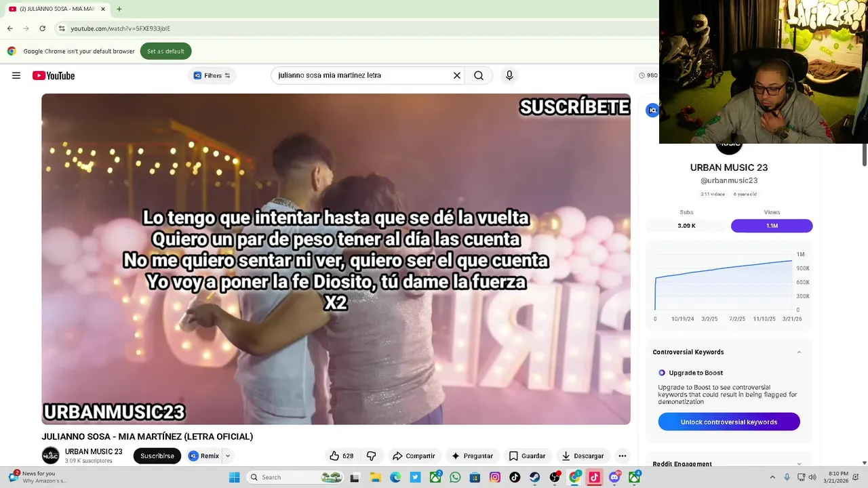Viewport: 868px width, 488px height.
Task: Share the video via Compartir
Action: tap(414, 456)
